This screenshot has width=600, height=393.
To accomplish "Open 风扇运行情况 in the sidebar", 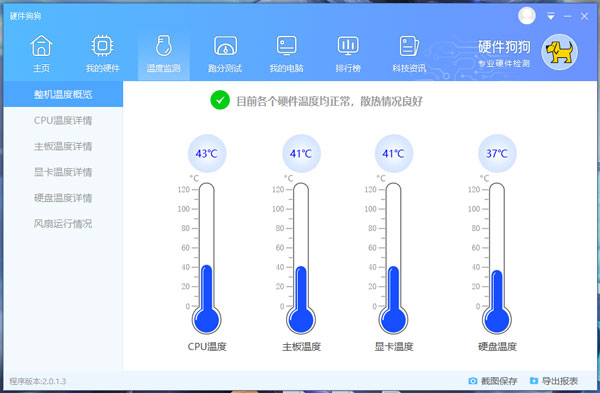I will (63, 223).
